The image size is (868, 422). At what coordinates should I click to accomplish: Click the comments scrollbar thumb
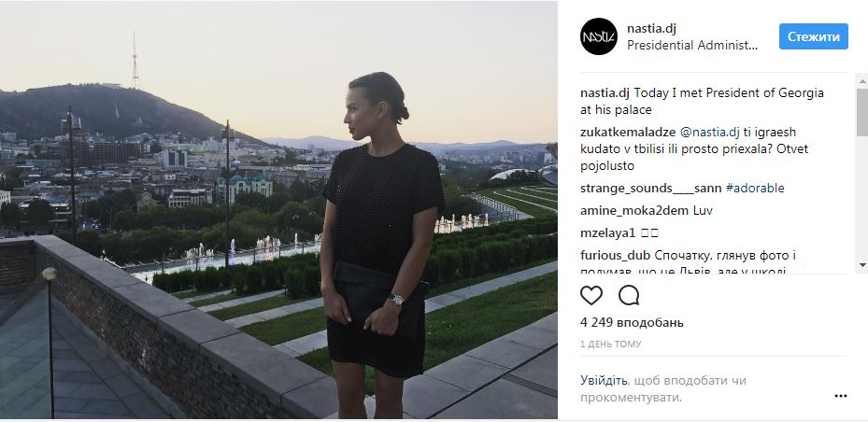click(x=861, y=112)
